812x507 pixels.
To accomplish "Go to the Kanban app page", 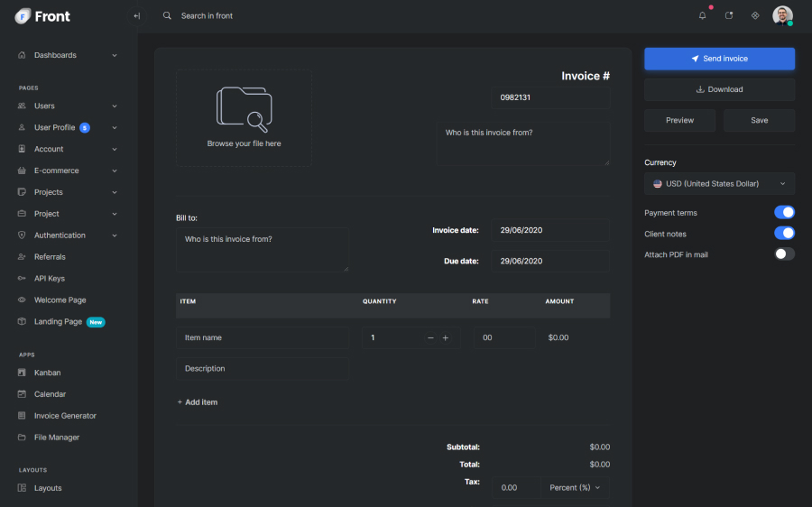I will (x=48, y=373).
